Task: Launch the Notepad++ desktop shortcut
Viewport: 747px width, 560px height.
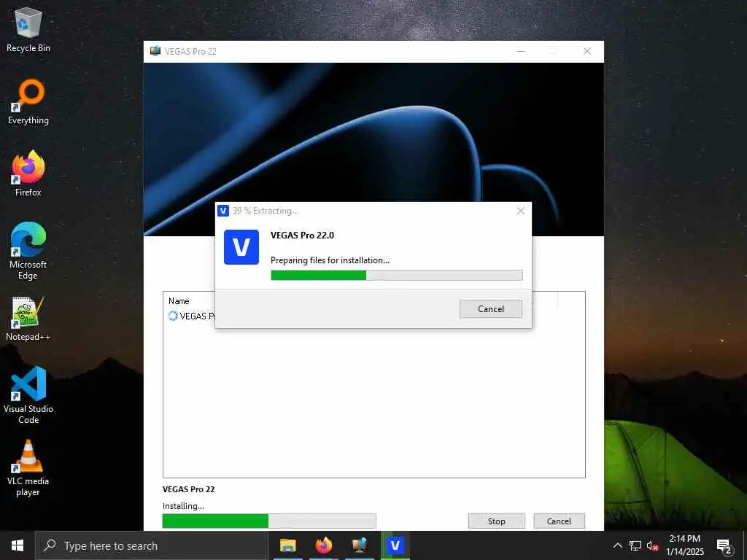Action: pyautogui.click(x=28, y=319)
